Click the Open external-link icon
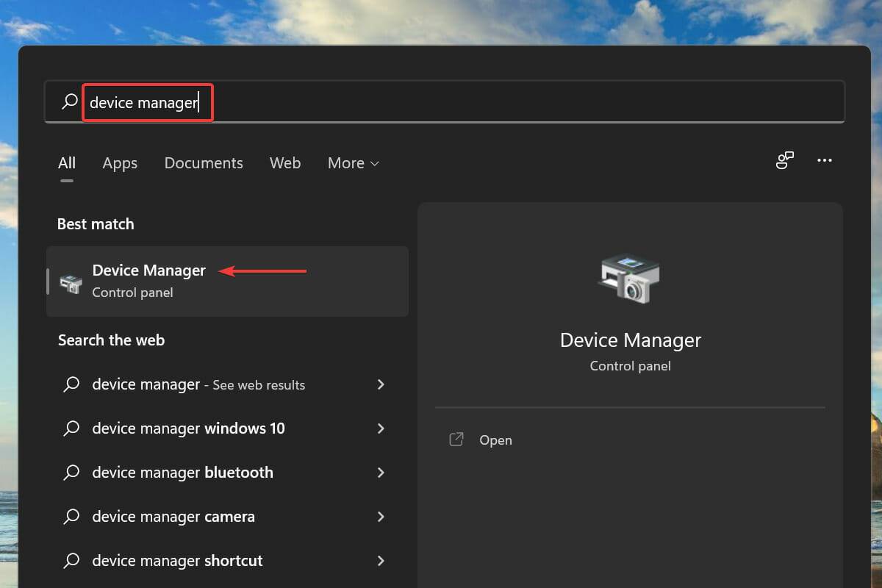Viewport: 882px width, 588px height. click(456, 440)
